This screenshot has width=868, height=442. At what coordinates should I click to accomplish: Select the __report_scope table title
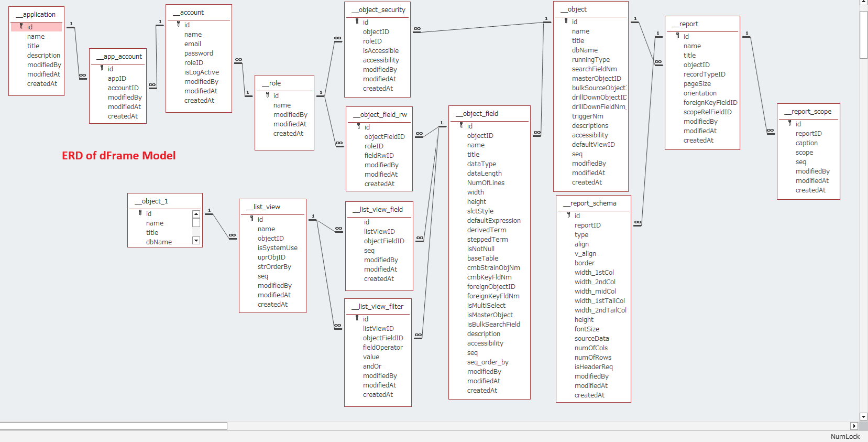(x=808, y=111)
